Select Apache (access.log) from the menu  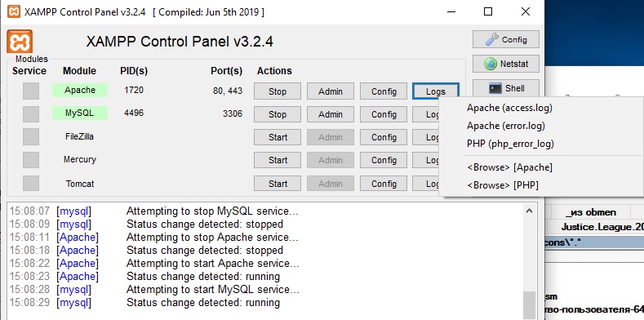[509, 108]
